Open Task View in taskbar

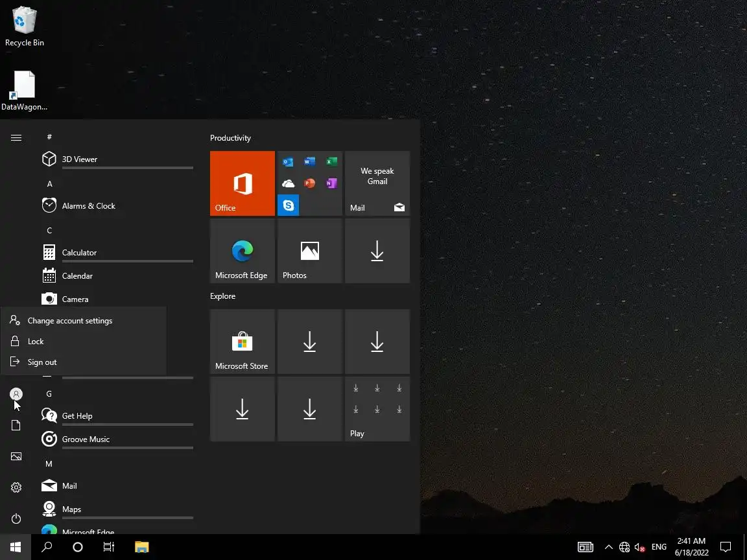[x=109, y=547]
